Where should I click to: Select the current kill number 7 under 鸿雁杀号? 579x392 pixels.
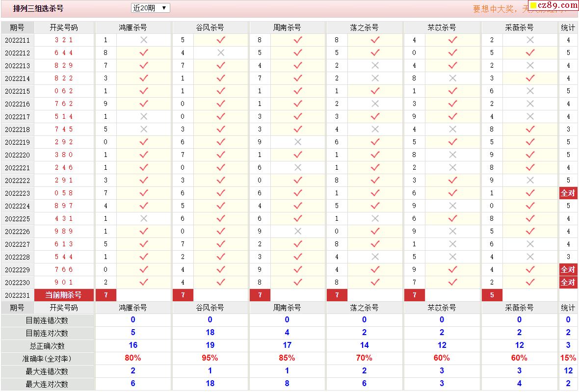click(x=106, y=295)
